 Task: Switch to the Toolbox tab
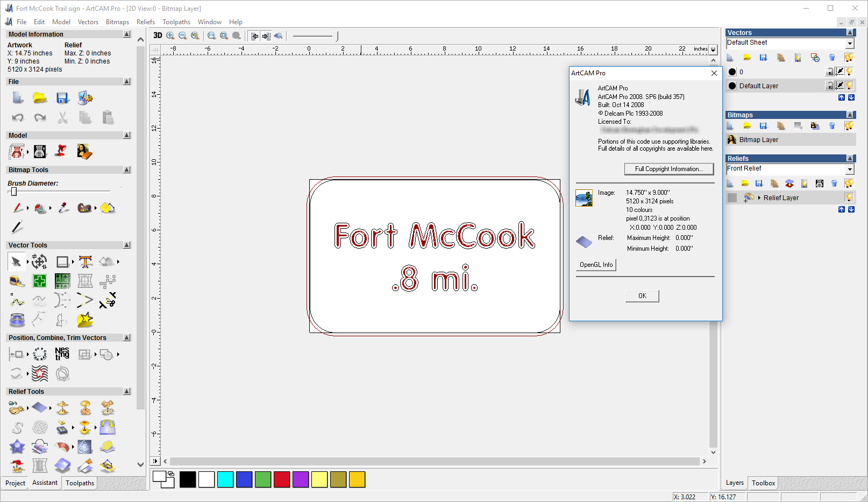pos(763,483)
